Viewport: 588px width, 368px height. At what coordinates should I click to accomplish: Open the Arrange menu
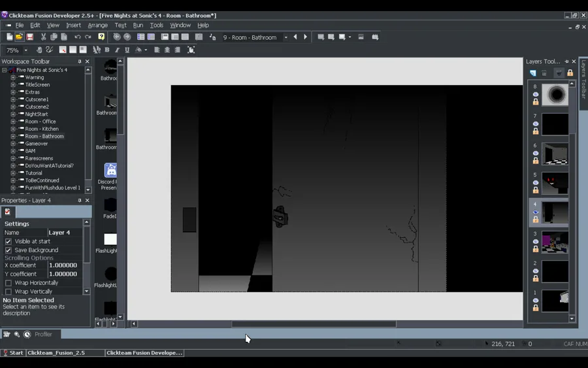click(x=97, y=25)
